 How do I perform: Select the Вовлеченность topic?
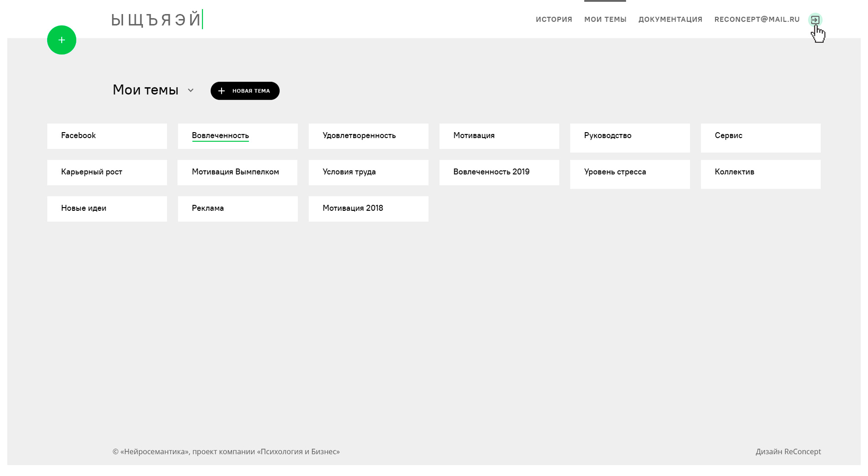(238, 136)
